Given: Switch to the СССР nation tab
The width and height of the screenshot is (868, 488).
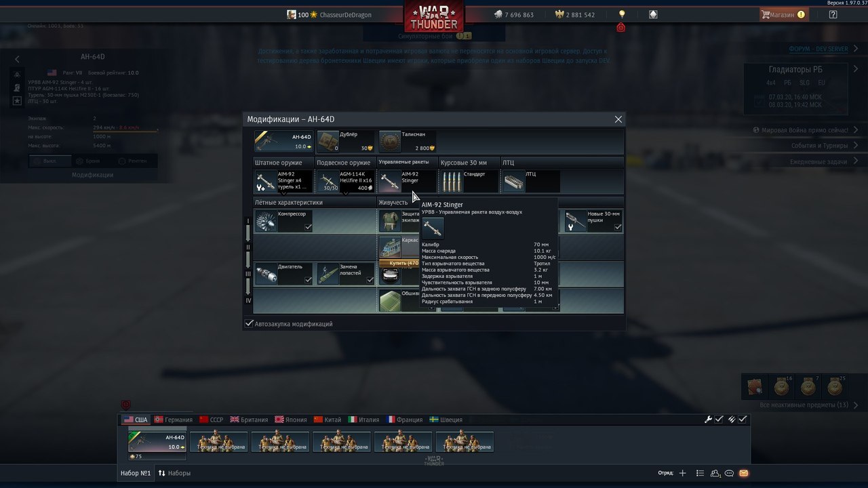Looking at the screenshot, I should [x=211, y=420].
